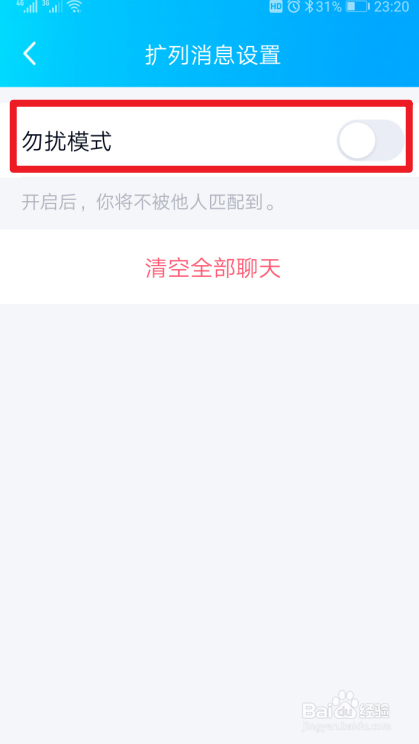Viewport: 419px width, 744px height.
Task: Tap the battery icon in status bar
Action: pyautogui.click(x=357, y=7)
